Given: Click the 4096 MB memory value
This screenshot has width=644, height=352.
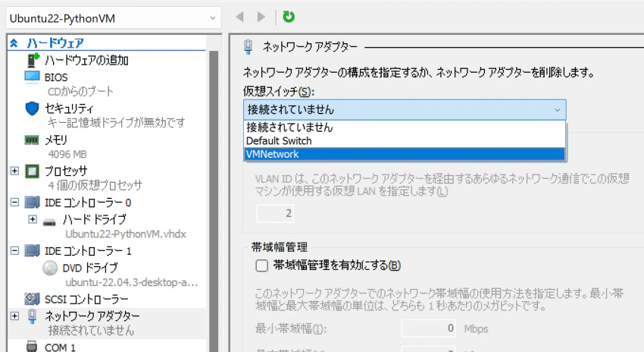Looking at the screenshot, I should coord(67,154).
